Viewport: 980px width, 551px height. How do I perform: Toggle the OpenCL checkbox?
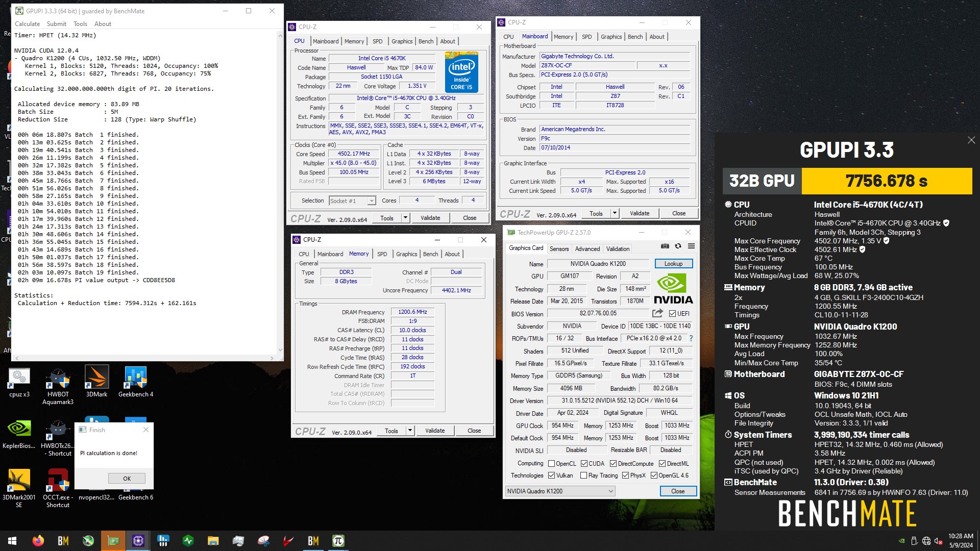551,464
